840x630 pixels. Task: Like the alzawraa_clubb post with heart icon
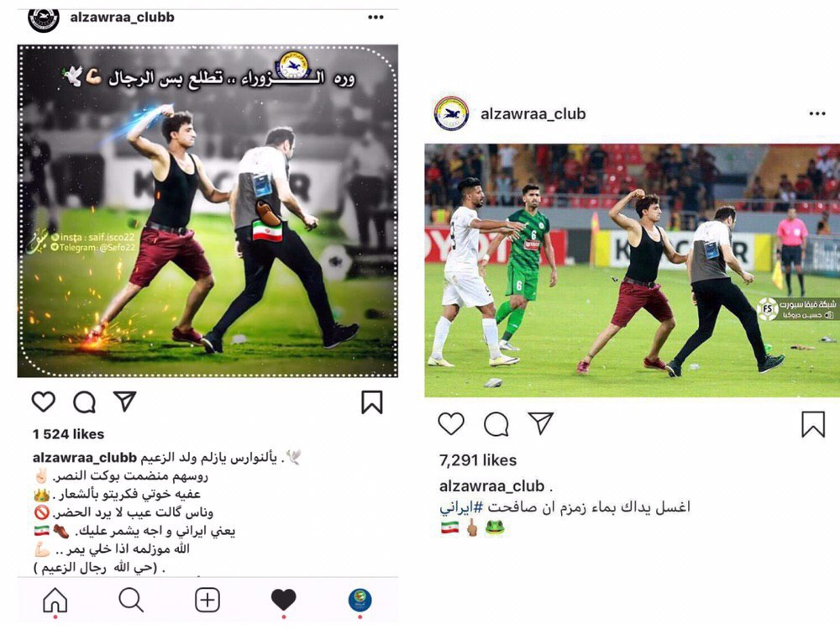44,402
